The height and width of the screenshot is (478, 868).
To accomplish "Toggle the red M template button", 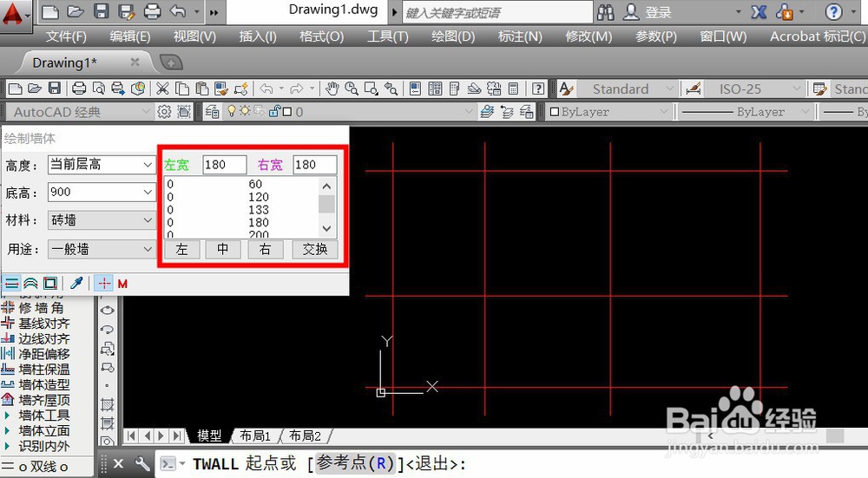I will [122, 284].
